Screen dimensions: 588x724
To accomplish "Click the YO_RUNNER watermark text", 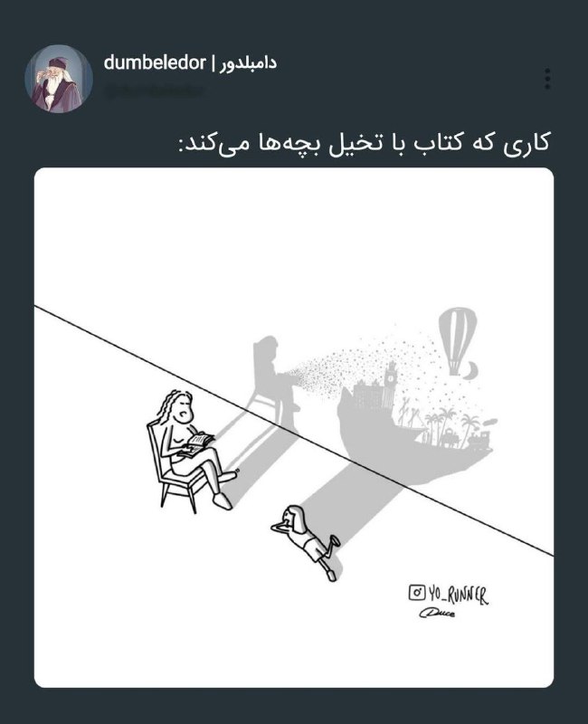I will click(x=458, y=595).
